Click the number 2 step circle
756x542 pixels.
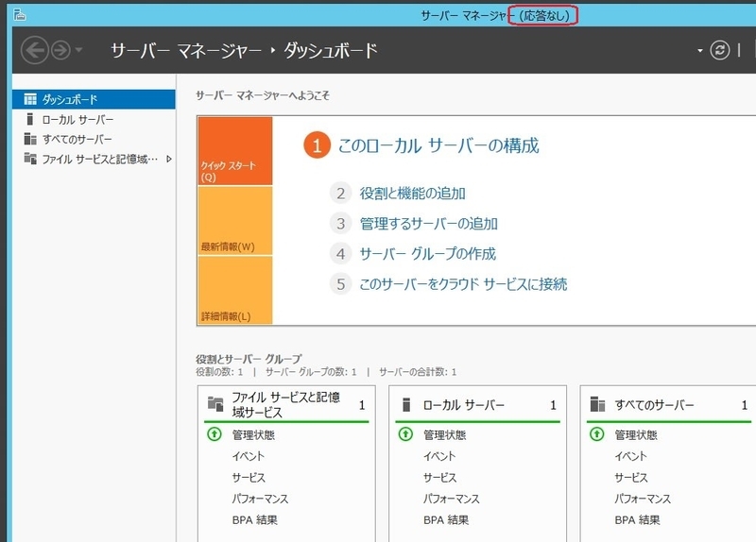click(341, 194)
